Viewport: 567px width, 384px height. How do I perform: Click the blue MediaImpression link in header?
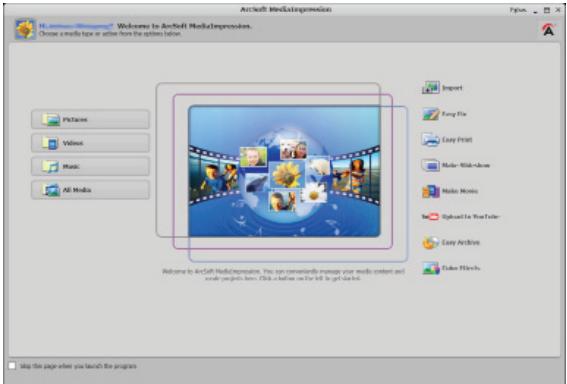76,26
